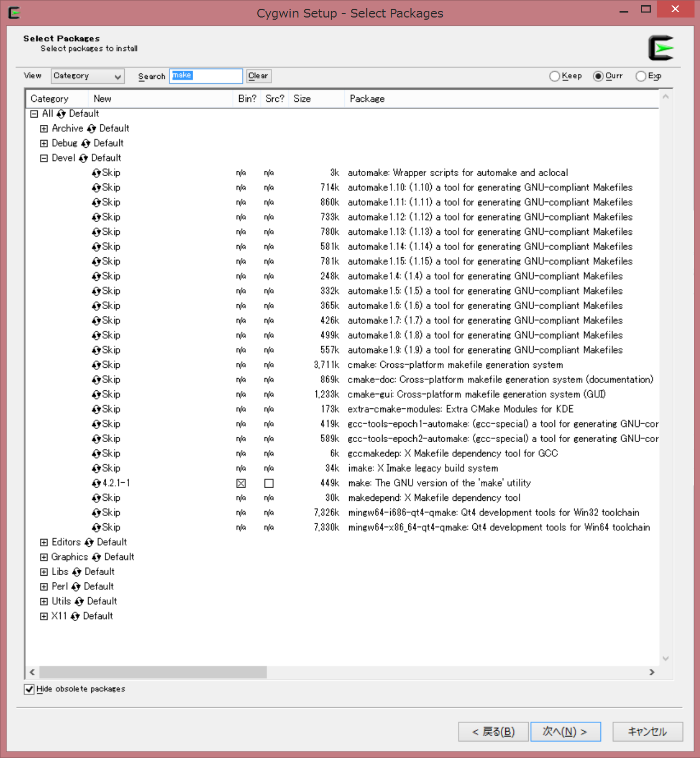Click the Skip icon for makedepend

point(97,497)
